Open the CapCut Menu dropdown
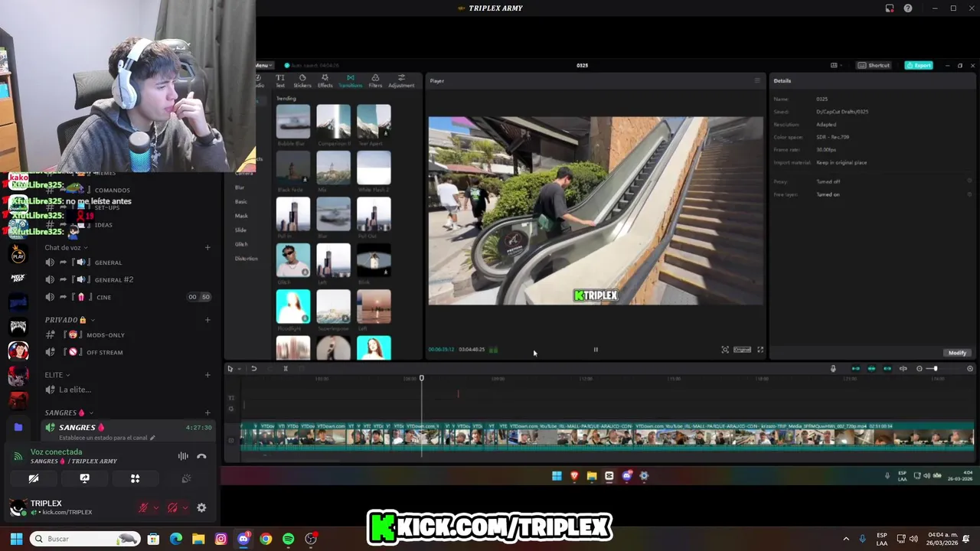The image size is (980, 551). (x=263, y=66)
